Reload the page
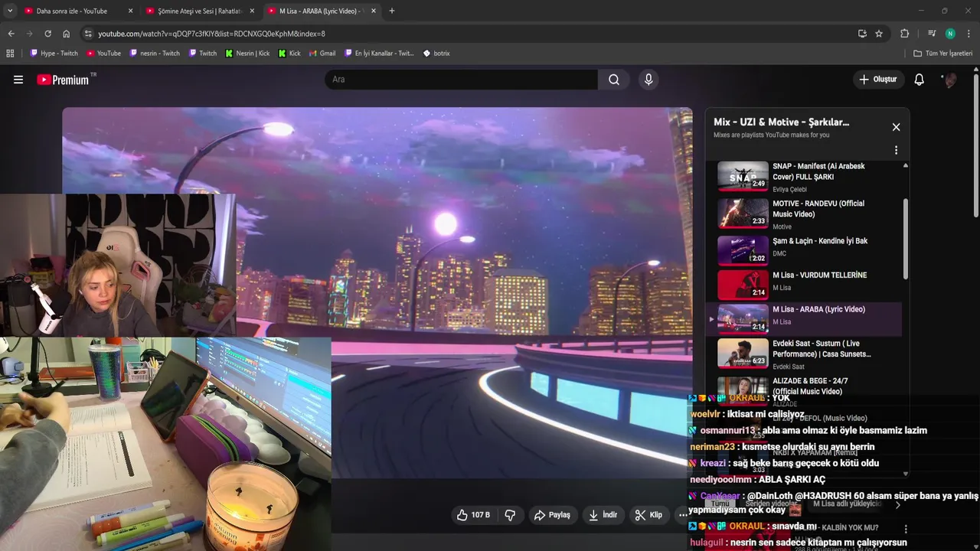The height and width of the screenshot is (551, 980). coord(47,34)
